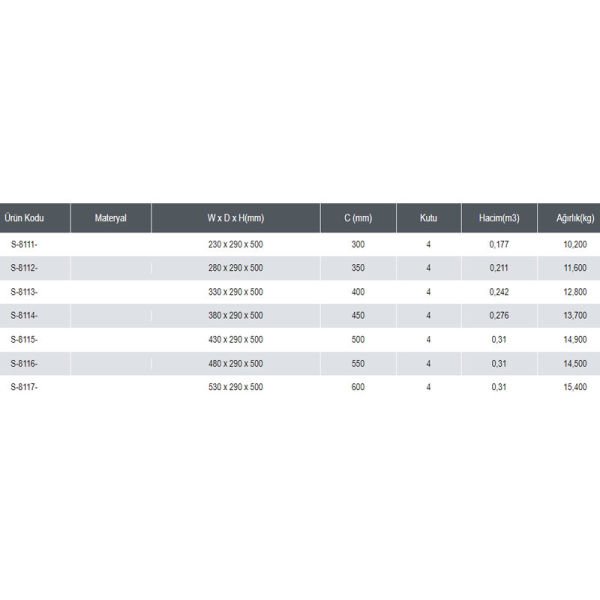Viewport: 600px width, 600px height.
Task: Click product code S-8115-
Action: 24,339
